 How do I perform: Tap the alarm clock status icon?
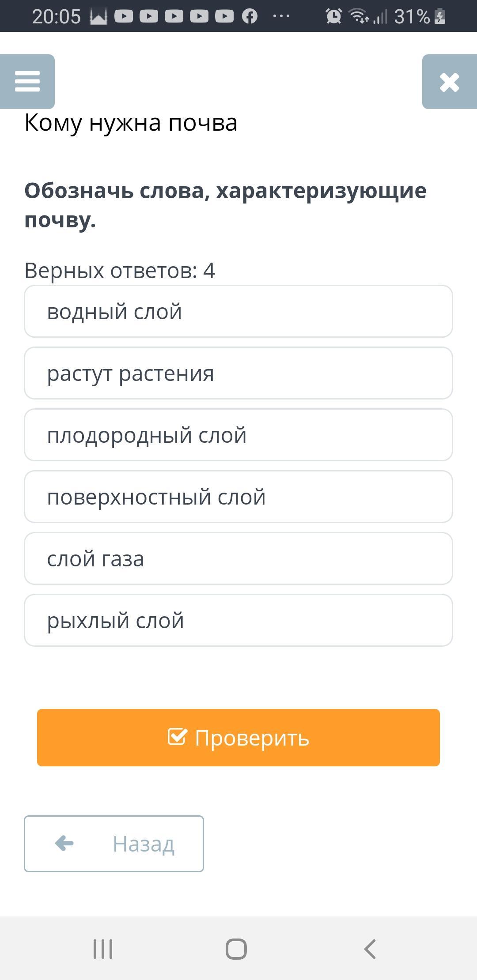(333, 17)
